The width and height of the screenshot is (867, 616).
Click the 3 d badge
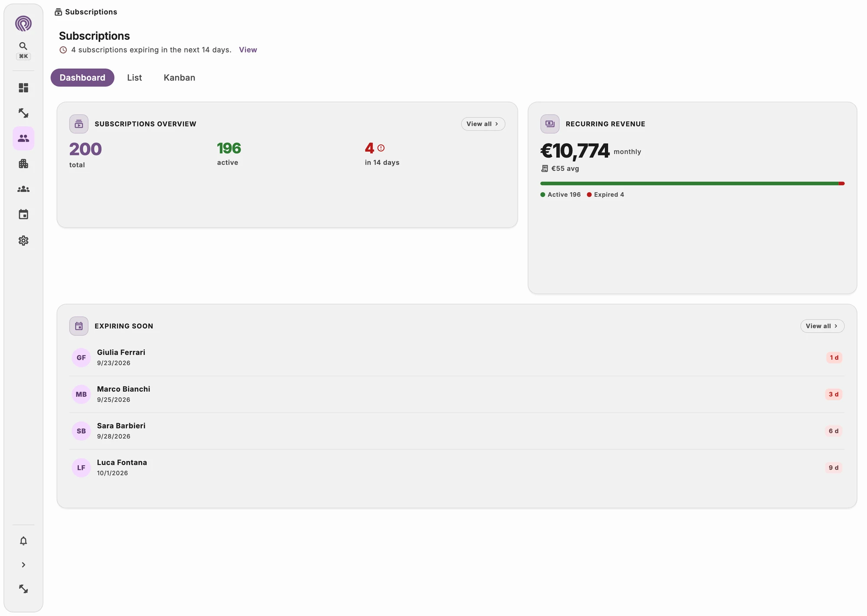click(x=834, y=394)
